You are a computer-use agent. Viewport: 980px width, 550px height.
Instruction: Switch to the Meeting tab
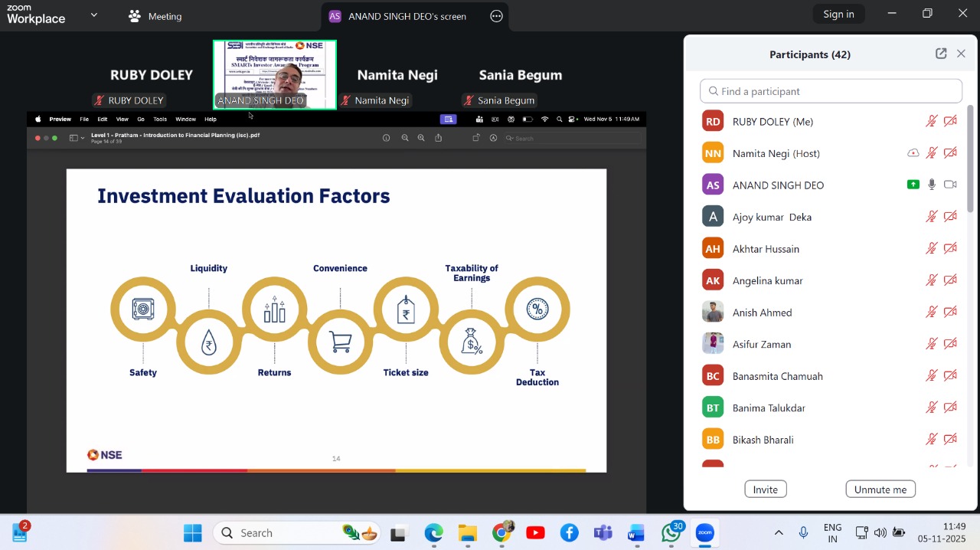(155, 16)
